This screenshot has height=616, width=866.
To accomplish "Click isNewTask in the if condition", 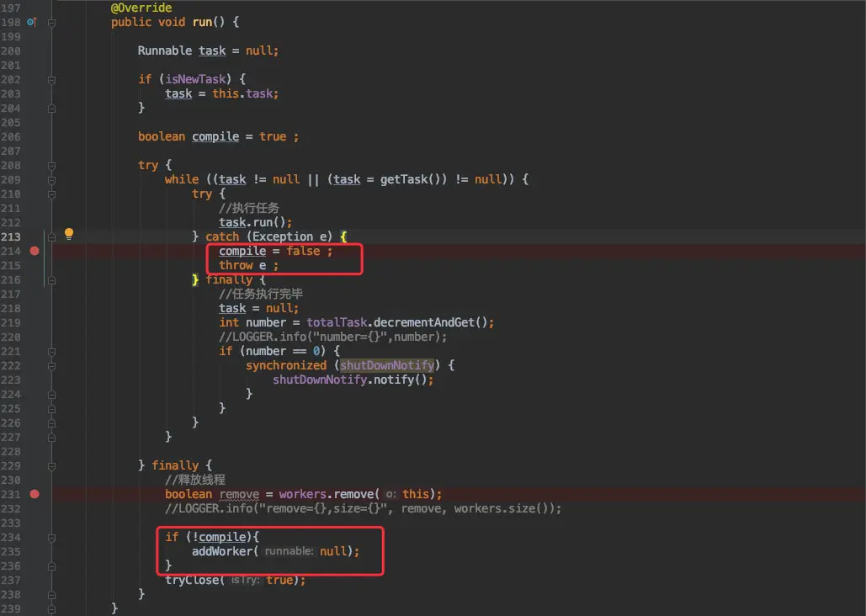I will tap(195, 80).
